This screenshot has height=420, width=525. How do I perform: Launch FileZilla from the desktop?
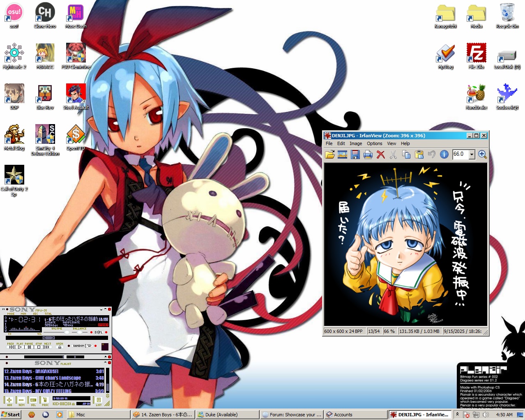476,56
